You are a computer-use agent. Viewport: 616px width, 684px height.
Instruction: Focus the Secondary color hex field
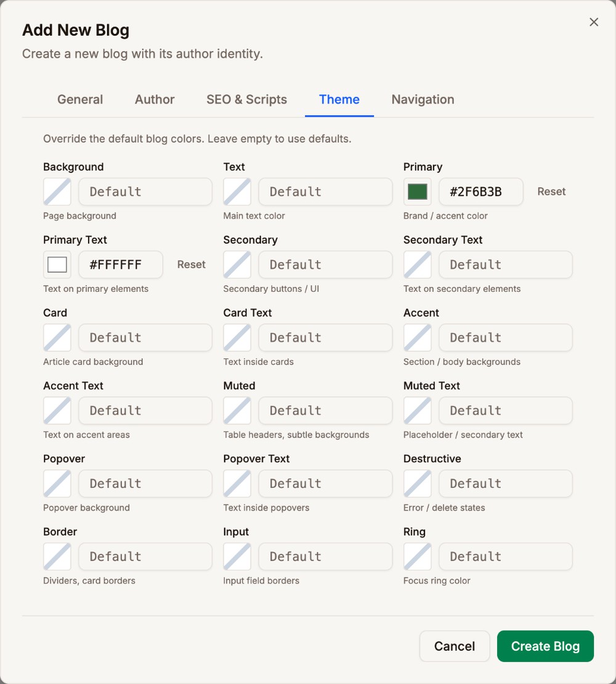click(326, 264)
